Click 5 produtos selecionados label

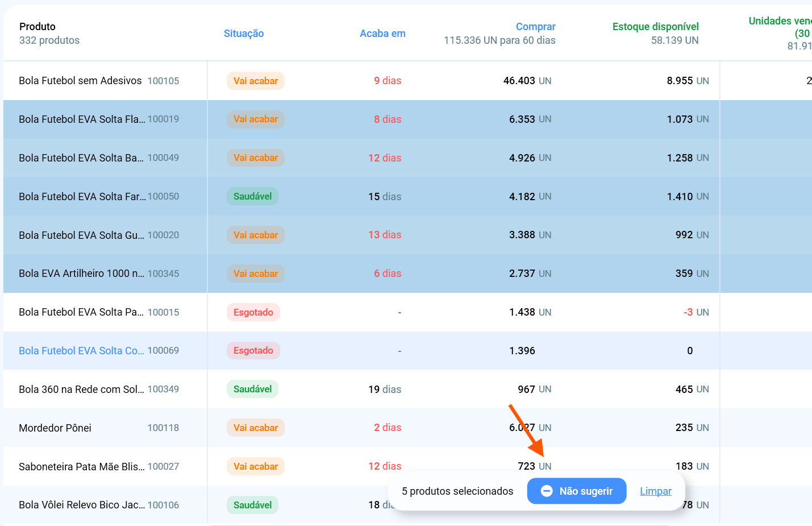tap(457, 491)
